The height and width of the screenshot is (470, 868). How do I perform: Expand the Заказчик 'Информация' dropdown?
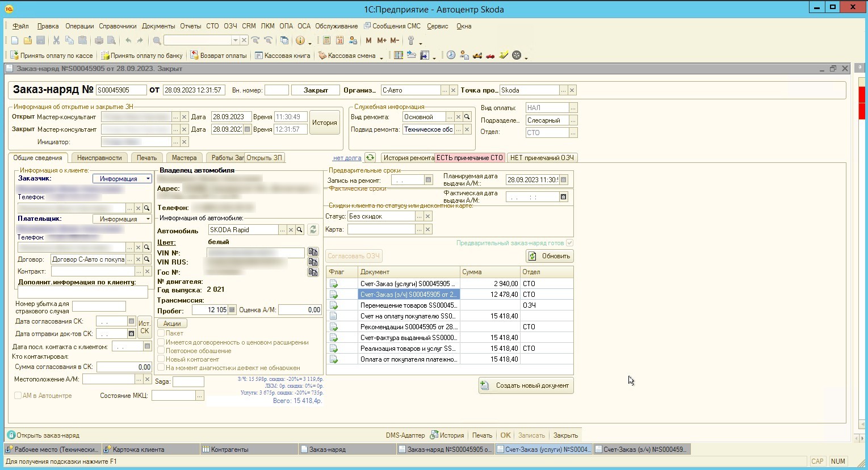pos(148,179)
